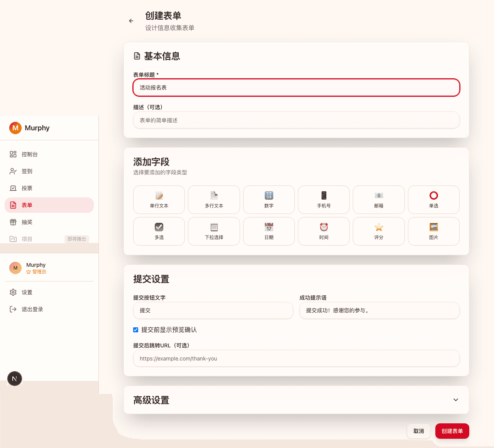Image resolution: width=494 pixels, height=448 pixels.
Task: Open the 签到 sidebar section
Action: 27,171
